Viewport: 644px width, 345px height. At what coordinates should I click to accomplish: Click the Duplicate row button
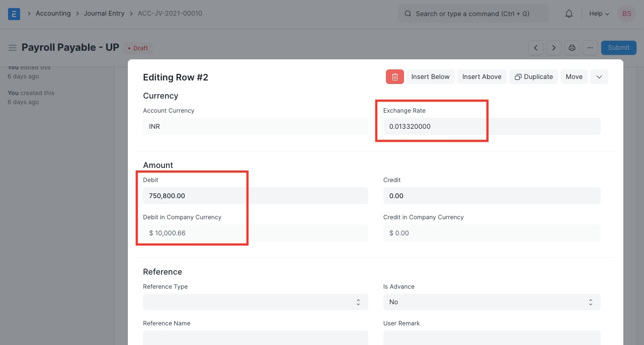pos(533,76)
